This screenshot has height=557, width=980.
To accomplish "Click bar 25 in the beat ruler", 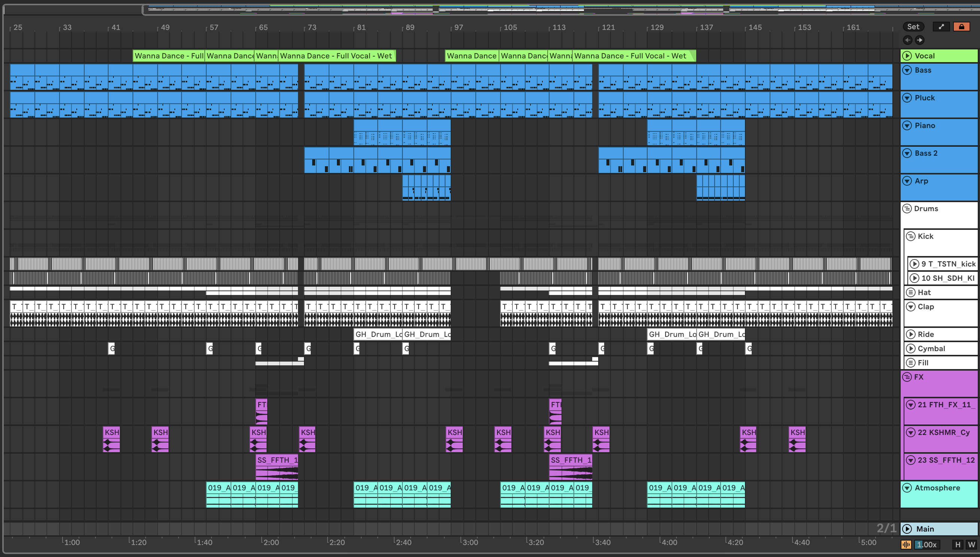I will pyautogui.click(x=18, y=27).
